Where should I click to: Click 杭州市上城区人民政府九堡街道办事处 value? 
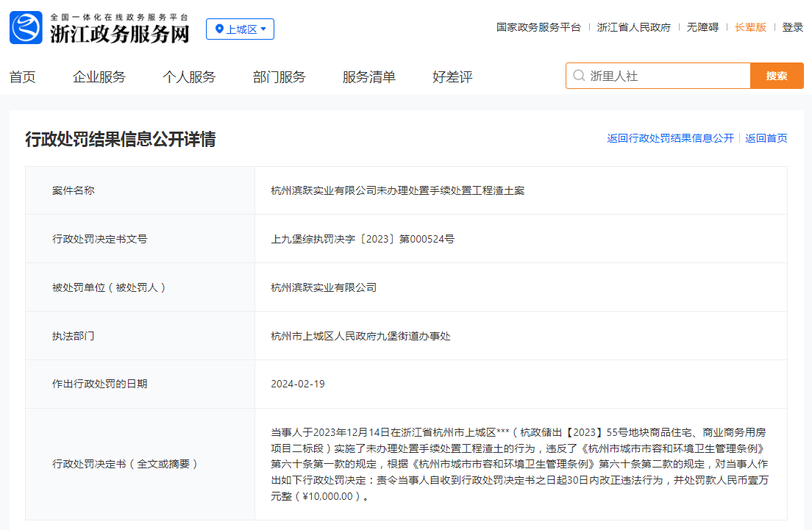point(360,336)
